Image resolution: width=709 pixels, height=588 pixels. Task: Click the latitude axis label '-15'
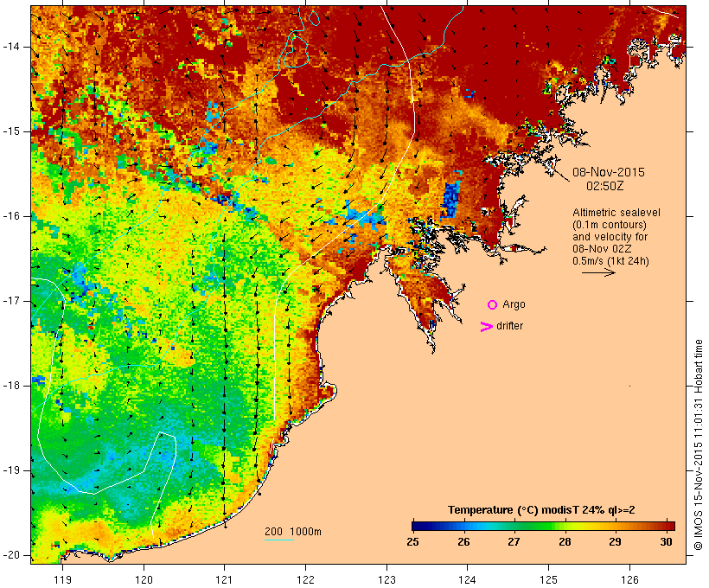coord(10,131)
